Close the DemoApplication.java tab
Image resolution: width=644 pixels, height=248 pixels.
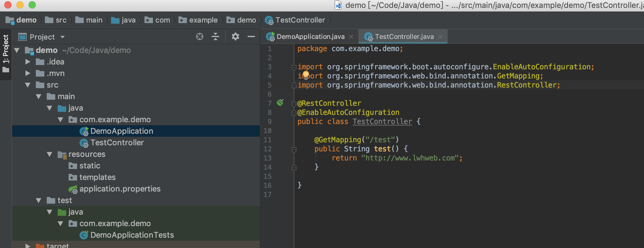[351, 37]
